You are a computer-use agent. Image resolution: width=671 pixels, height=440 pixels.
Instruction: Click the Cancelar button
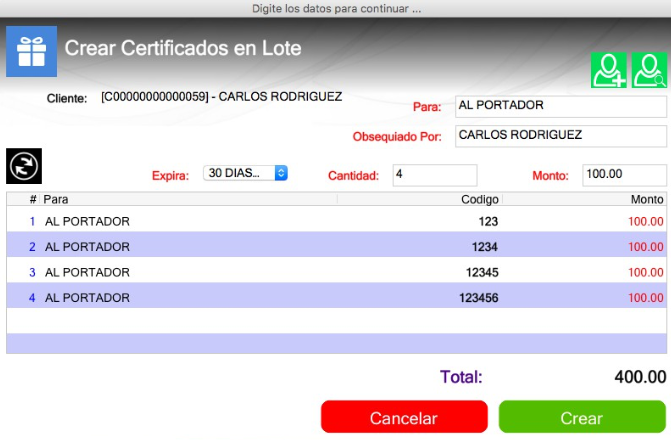coord(404,417)
